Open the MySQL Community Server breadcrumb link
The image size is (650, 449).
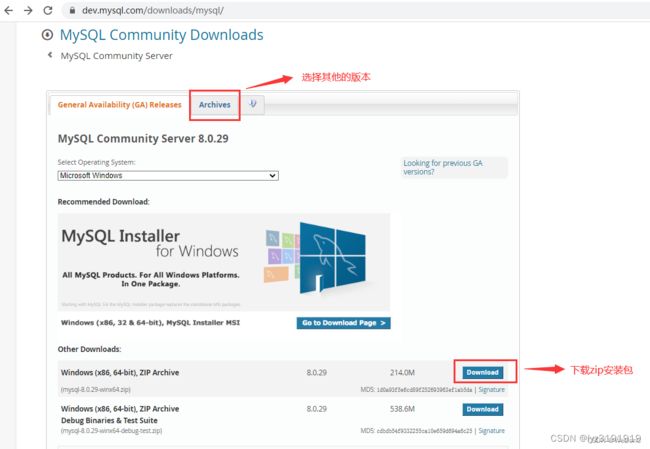[x=116, y=56]
